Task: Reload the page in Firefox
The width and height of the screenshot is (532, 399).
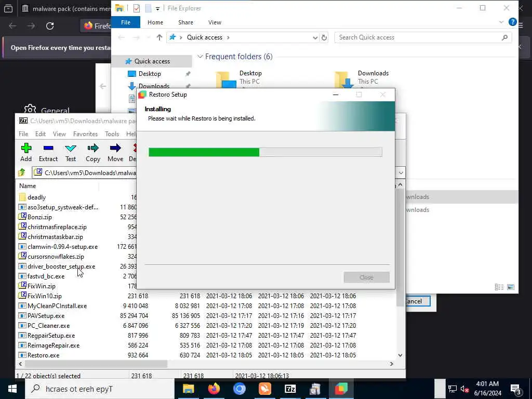Action: tap(50, 26)
